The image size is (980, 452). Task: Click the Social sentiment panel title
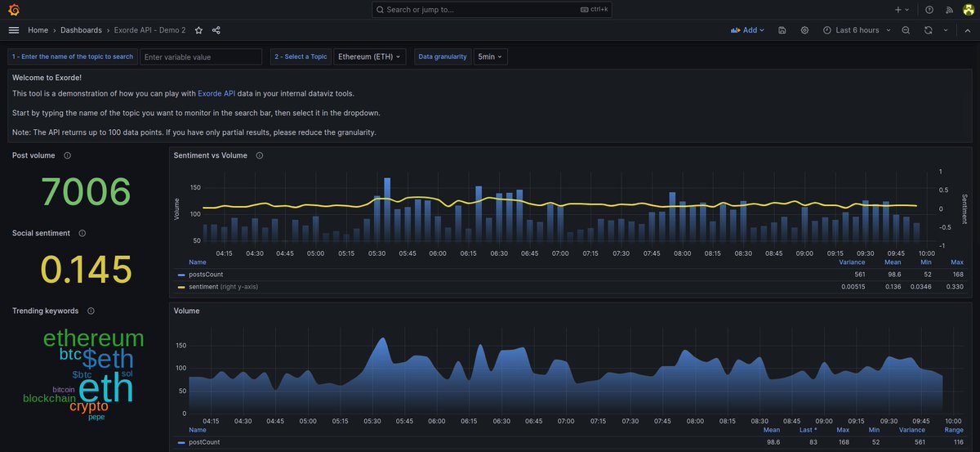tap(42, 233)
